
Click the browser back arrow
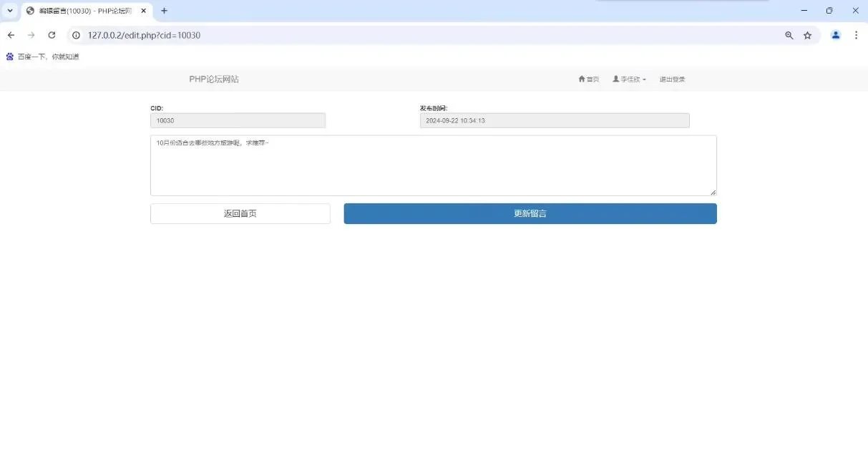[x=11, y=34]
